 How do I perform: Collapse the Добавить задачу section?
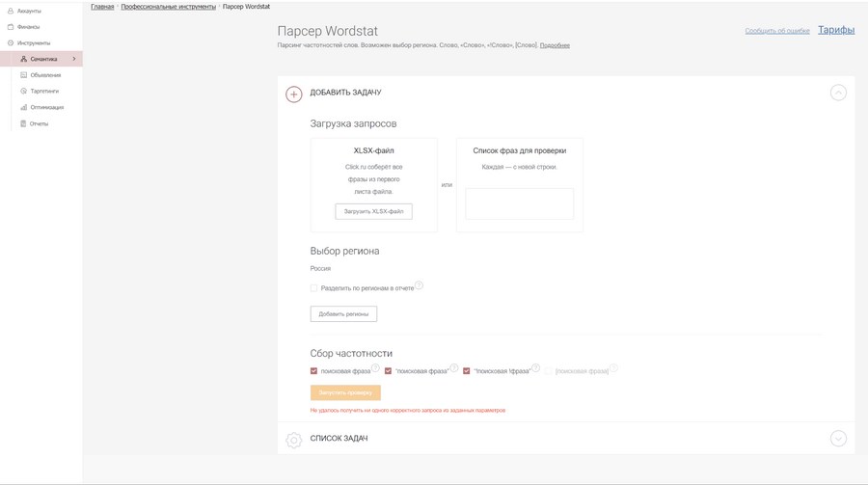[838, 93]
